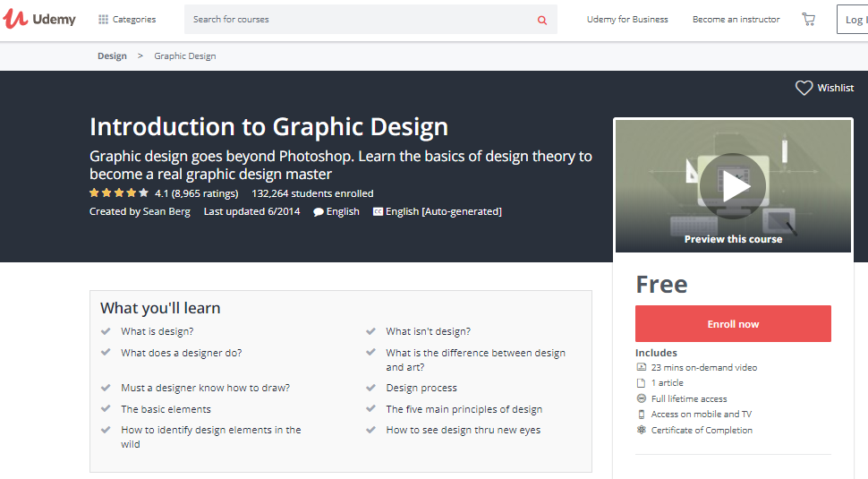Click checkmark beside 'The basic elements'

pos(106,408)
